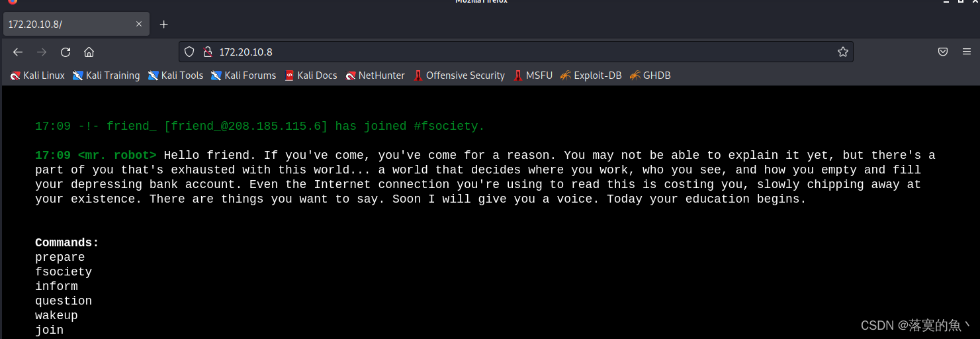This screenshot has height=339, width=980.
Task: Open the Offensive Security bookmark
Action: click(x=459, y=75)
